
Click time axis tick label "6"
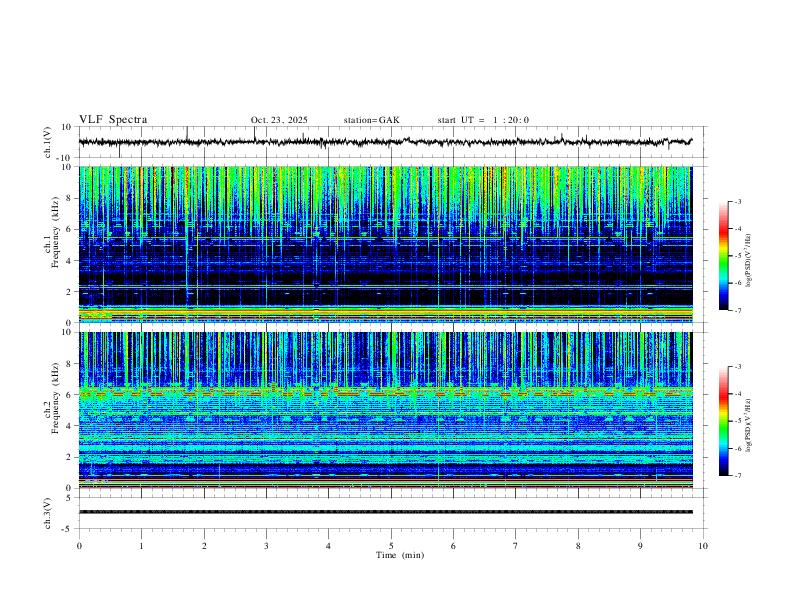453,546
